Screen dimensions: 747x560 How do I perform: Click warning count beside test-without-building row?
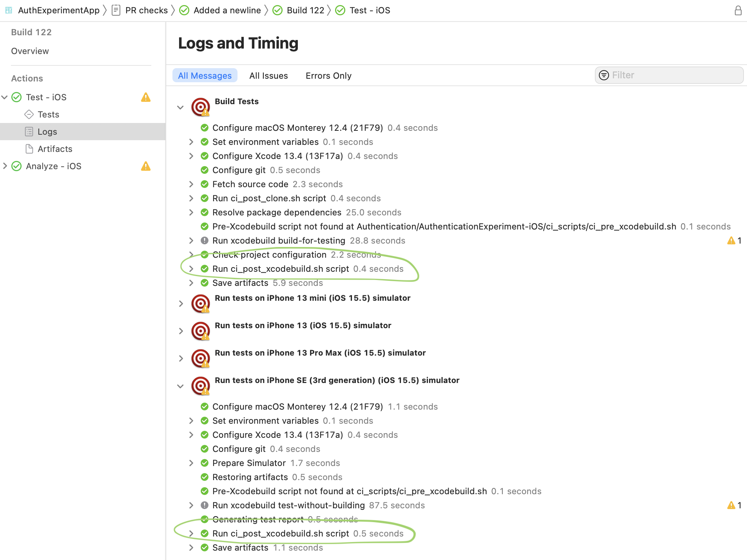734,505
